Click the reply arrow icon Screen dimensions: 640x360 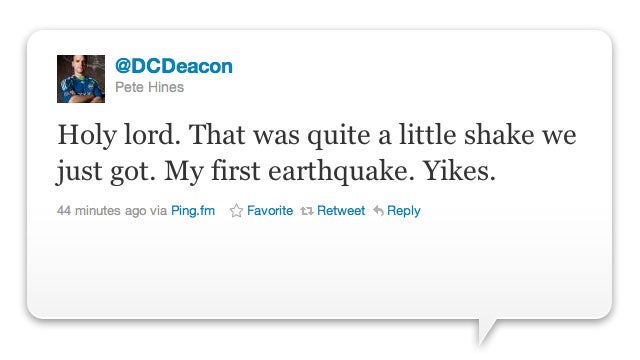click(x=378, y=211)
